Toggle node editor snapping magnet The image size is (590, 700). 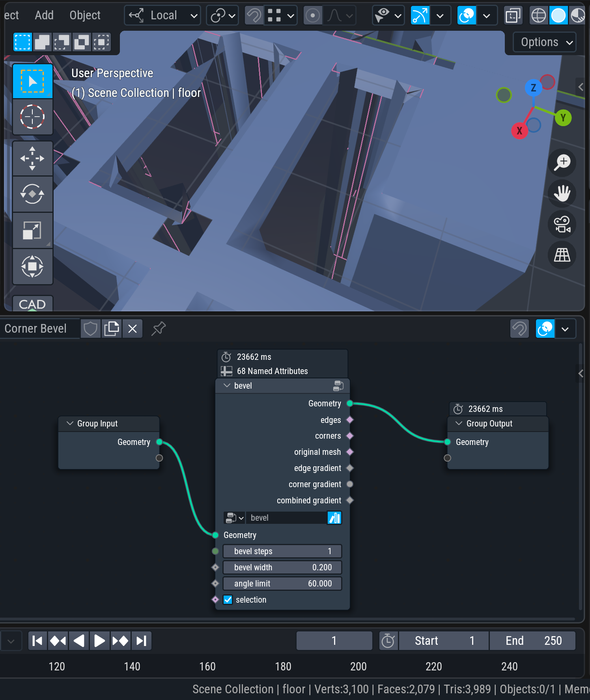click(x=519, y=329)
